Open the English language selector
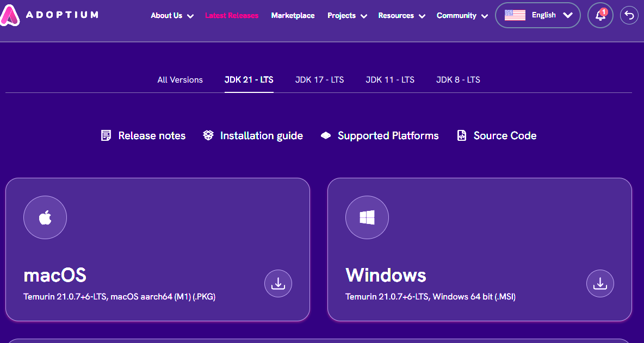This screenshot has height=343, width=644. coord(537,15)
